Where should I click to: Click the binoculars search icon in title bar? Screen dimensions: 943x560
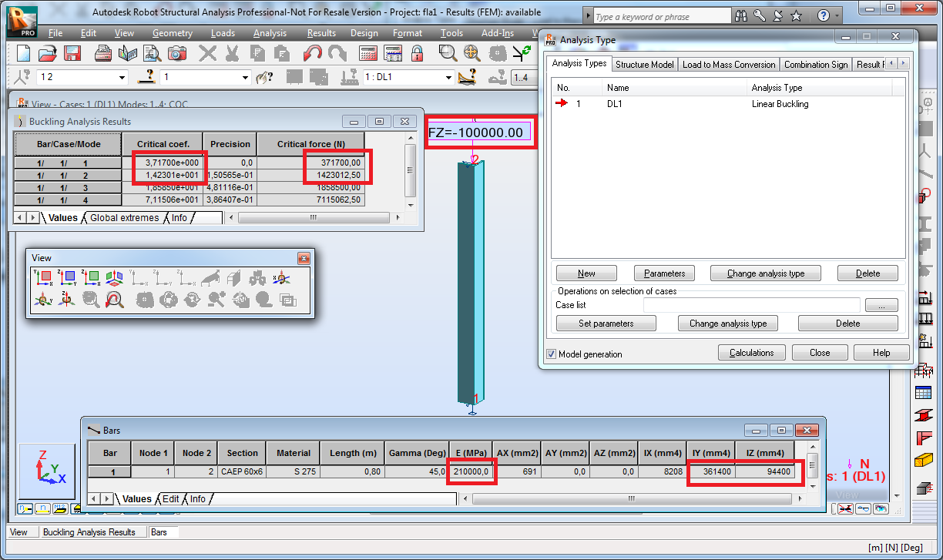742,16
